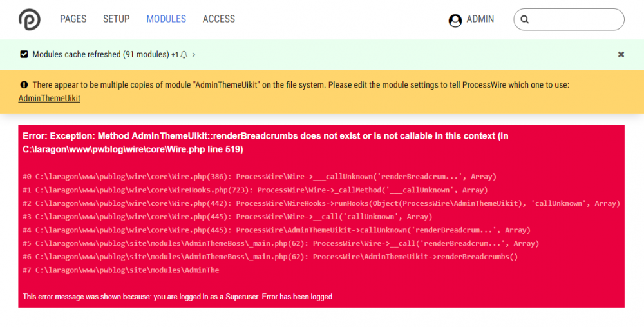Click the +1 notification counter
The width and height of the screenshot is (644, 327).
coord(175,55)
